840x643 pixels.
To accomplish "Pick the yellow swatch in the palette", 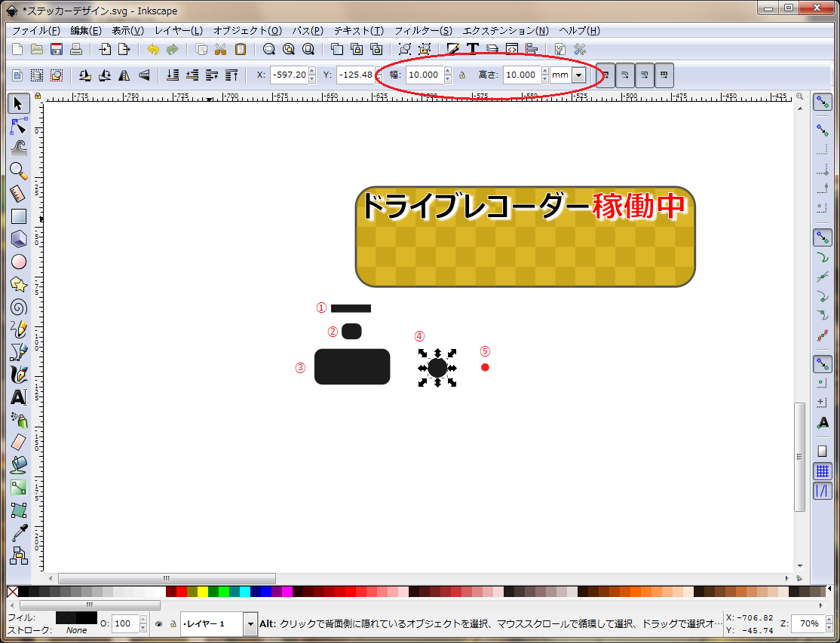I will point(202,592).
